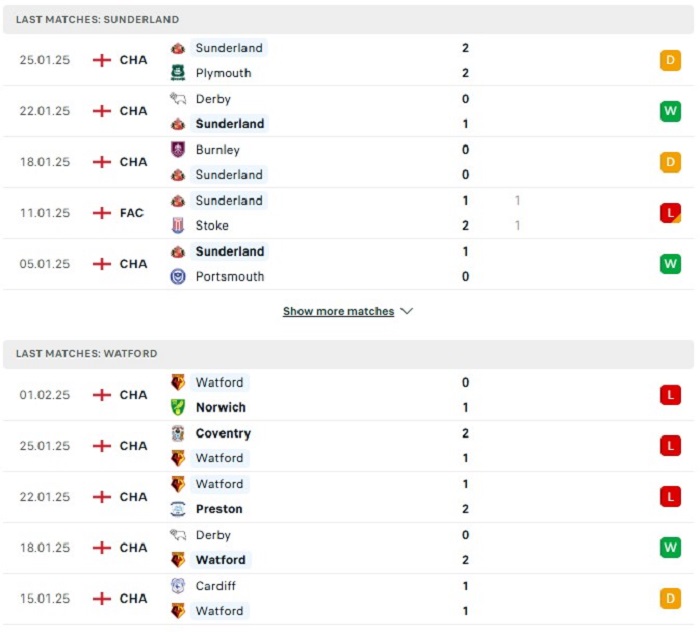Click the W badge for Derby vs Sunderland
700x636 pixels.
click(670, 111)
